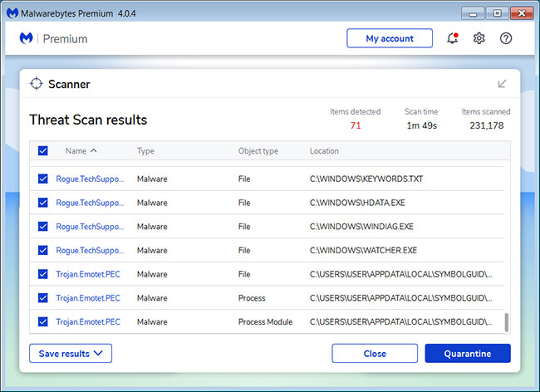This screenshot has width=540, height=392.
Task: Uncheck the WINDIAG.EXE threat checkbox
Action: 42,226
